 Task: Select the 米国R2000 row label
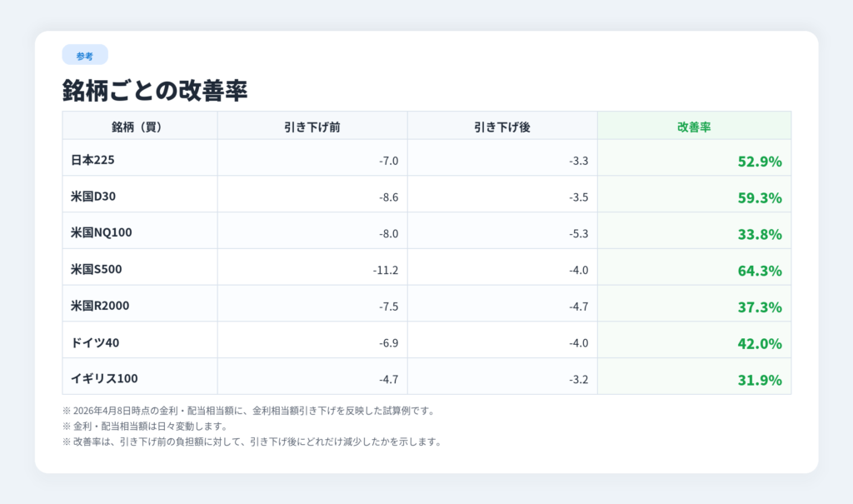100,306
